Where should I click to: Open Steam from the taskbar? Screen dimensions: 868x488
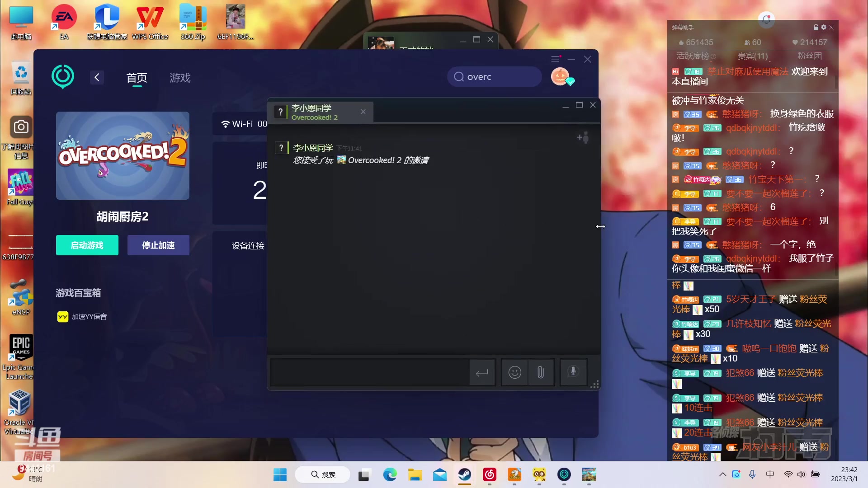pos(464,474)
